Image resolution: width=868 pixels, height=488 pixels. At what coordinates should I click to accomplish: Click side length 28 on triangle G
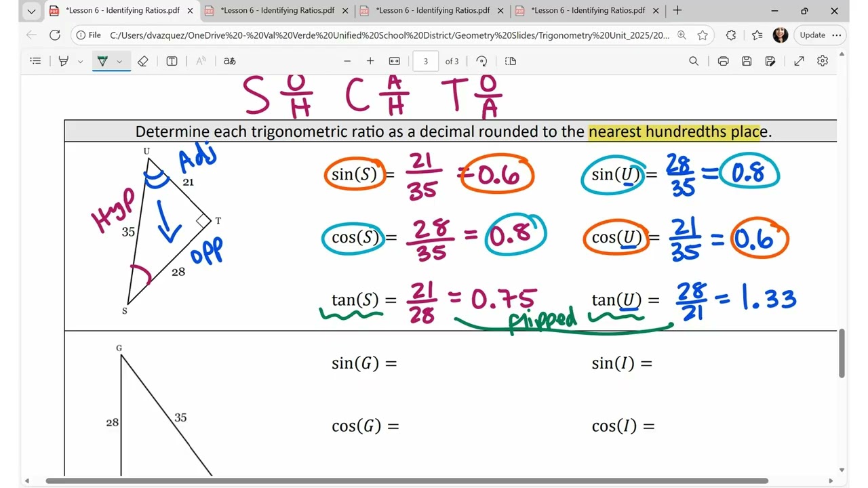pos(113,422)
